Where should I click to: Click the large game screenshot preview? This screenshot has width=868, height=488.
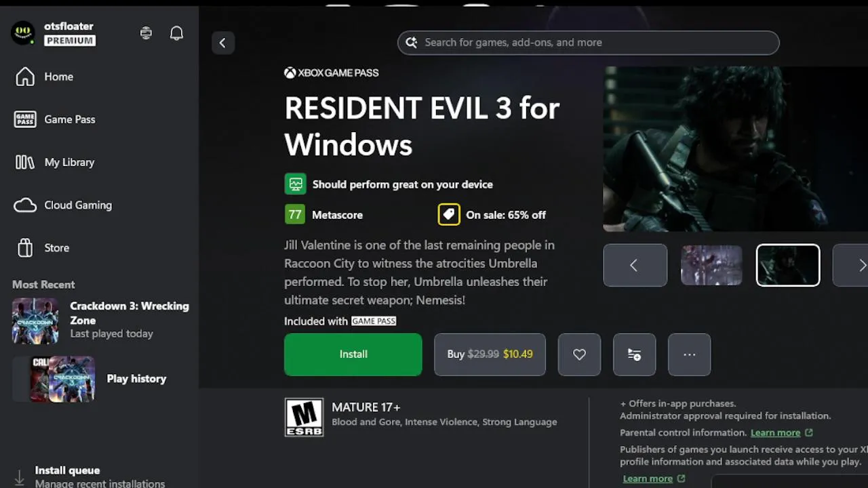coord(735,149)
